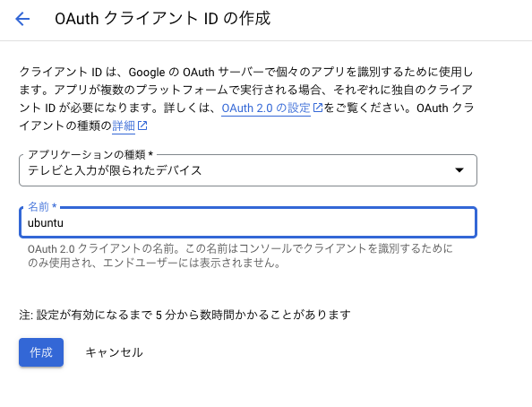Viewport: 532px width, 407px height.
Task: Go back using the blue arrow icon
Action: pyautogui.click(x=22, y=19)
